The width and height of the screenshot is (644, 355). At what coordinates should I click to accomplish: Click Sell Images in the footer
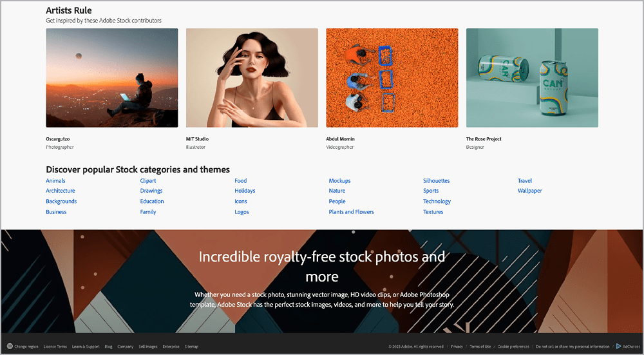point(148,347)
